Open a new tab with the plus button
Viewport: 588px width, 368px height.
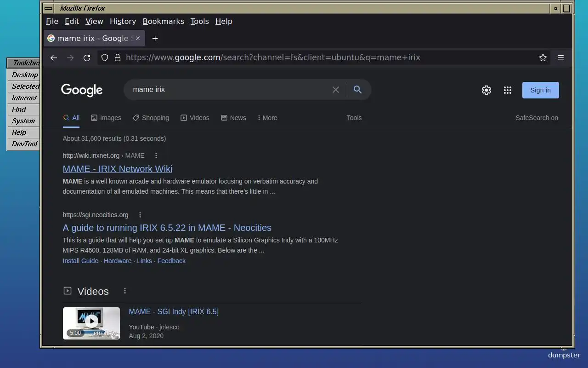click(x=155, y=39)
